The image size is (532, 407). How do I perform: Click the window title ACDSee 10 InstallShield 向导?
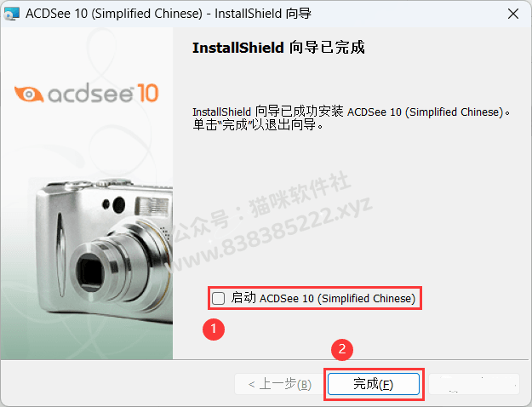click(x=169, y=14)
